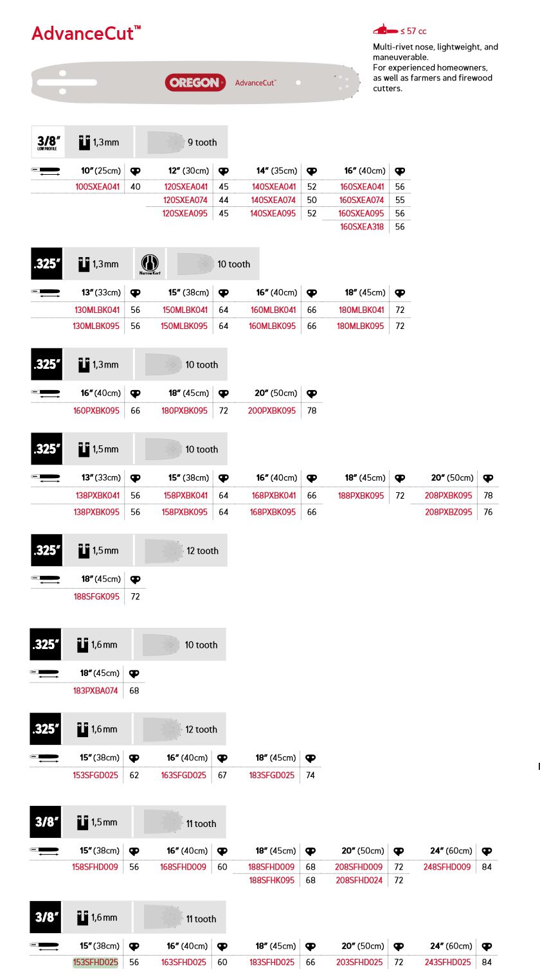The height and width of the screenshot is (980, 540).
Task: Select part number 160SXEA318
Action: tap(362, 226)
